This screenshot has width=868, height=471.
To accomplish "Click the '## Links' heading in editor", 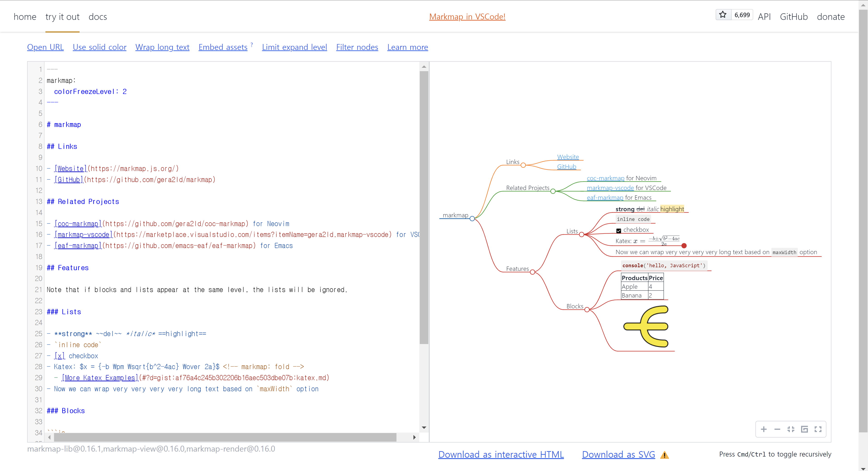I will pyautogui.click(x=62, y=146).
